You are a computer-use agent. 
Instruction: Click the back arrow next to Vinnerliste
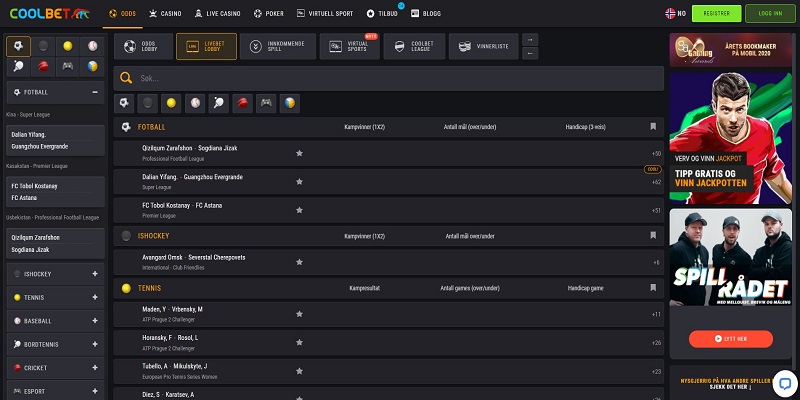[x=530, y=54]
